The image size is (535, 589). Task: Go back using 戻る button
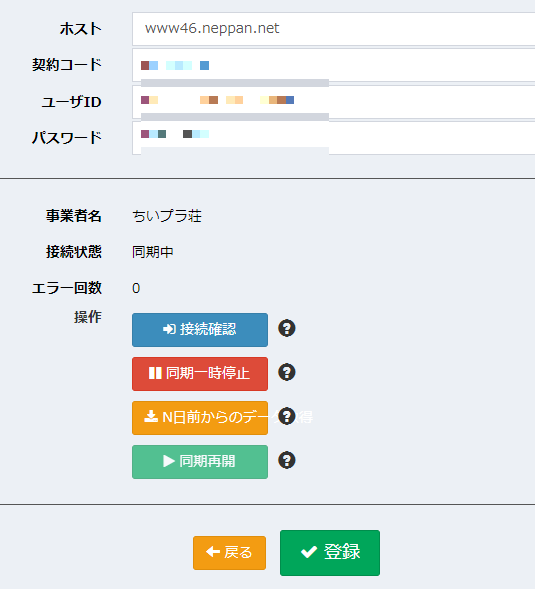pyautogui.click(x=230, y=553)
